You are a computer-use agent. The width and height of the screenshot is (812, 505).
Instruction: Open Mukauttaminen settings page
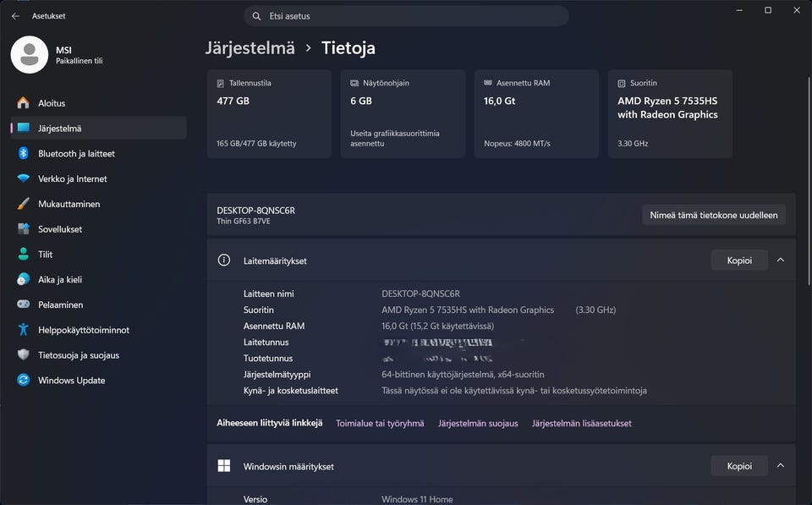coord(98,204)
